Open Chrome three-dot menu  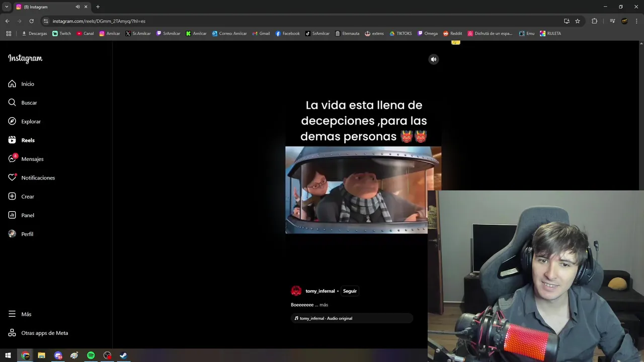click(x=636, y=21)
